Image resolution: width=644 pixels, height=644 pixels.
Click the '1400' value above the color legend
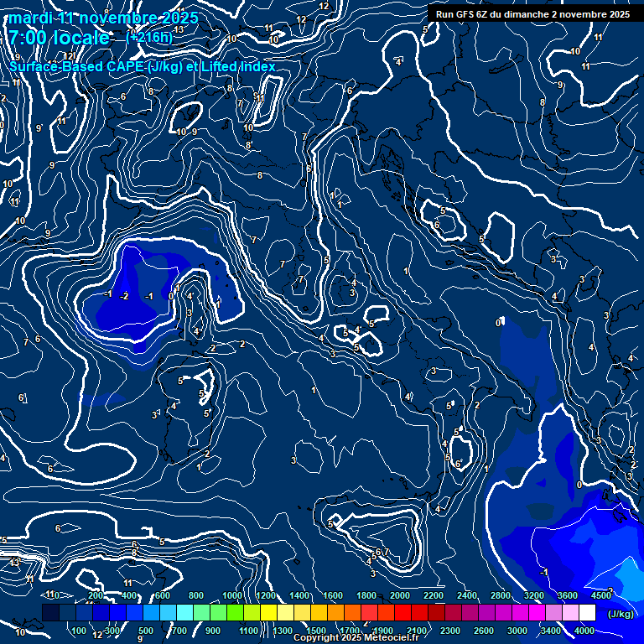pyautogui.click(x=299, y=595)
